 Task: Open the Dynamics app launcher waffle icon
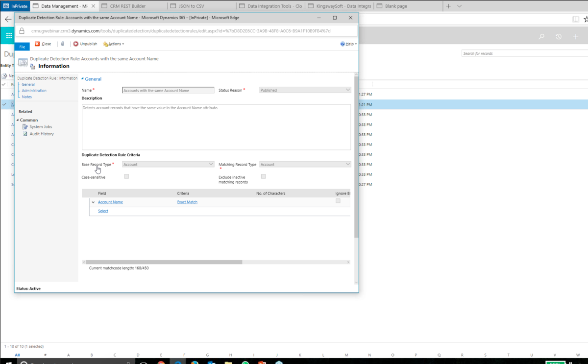tap(9, 36)
